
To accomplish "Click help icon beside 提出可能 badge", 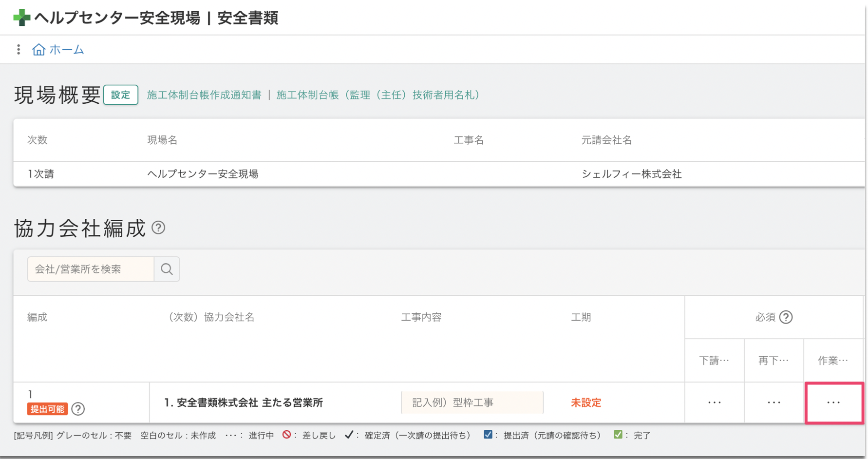I will coord(78,409).
